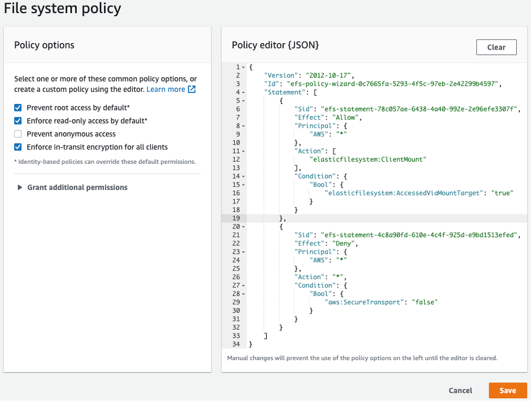
Task: Click the external link icon beside Learn more
Action: point(192,89)
